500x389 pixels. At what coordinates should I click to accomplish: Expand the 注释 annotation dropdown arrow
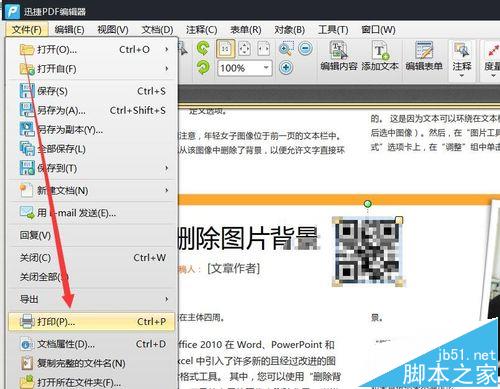(462, 76)
